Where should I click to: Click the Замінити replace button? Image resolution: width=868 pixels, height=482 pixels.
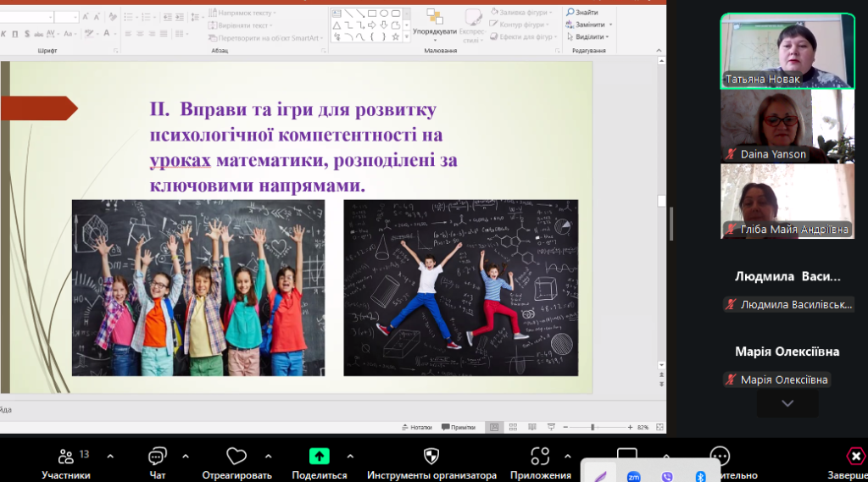[x=589, y=25]
